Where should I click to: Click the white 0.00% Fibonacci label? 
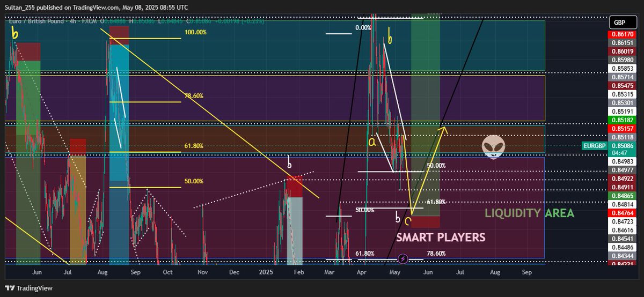363,27
